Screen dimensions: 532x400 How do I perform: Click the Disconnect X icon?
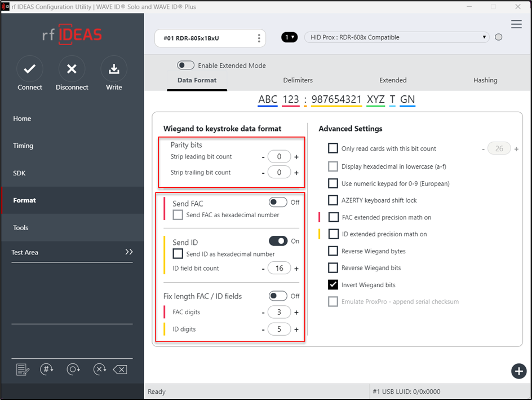point(72,69)
